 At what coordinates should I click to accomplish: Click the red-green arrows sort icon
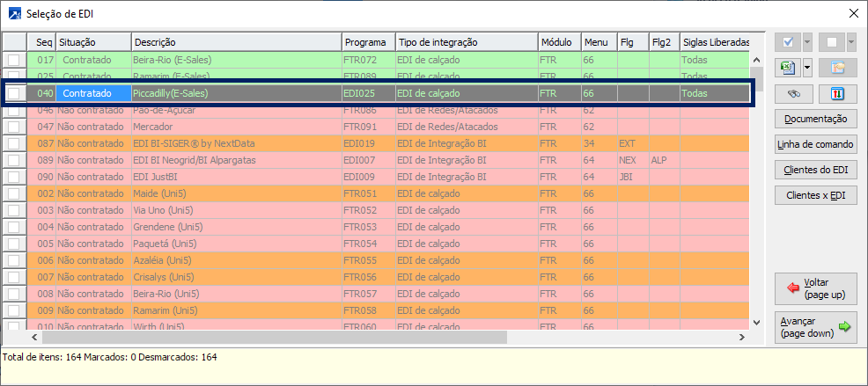tap(837, 95)
